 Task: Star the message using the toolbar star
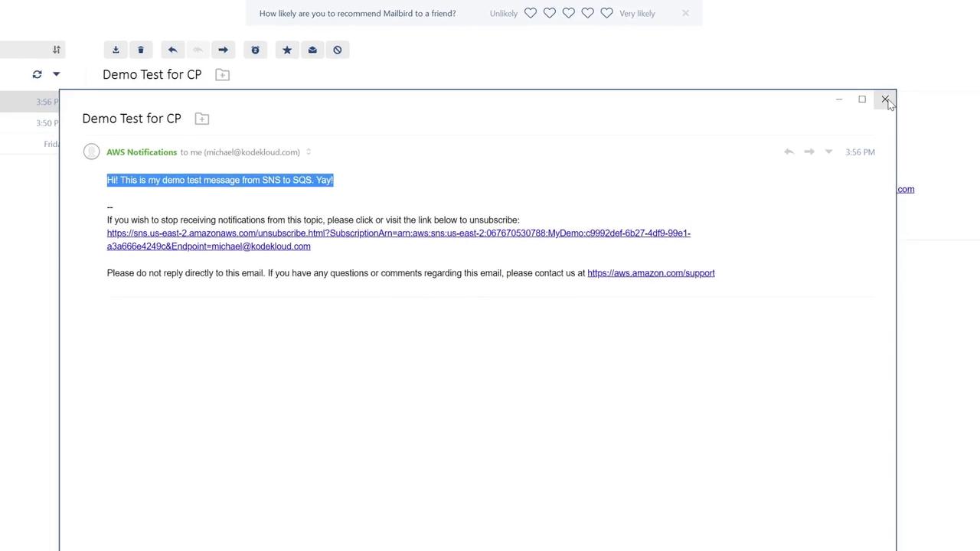click(287, 50)
